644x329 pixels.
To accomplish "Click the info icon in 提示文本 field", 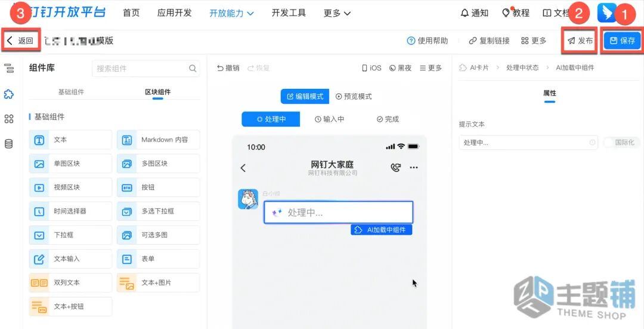I will (x=592, y=143).
